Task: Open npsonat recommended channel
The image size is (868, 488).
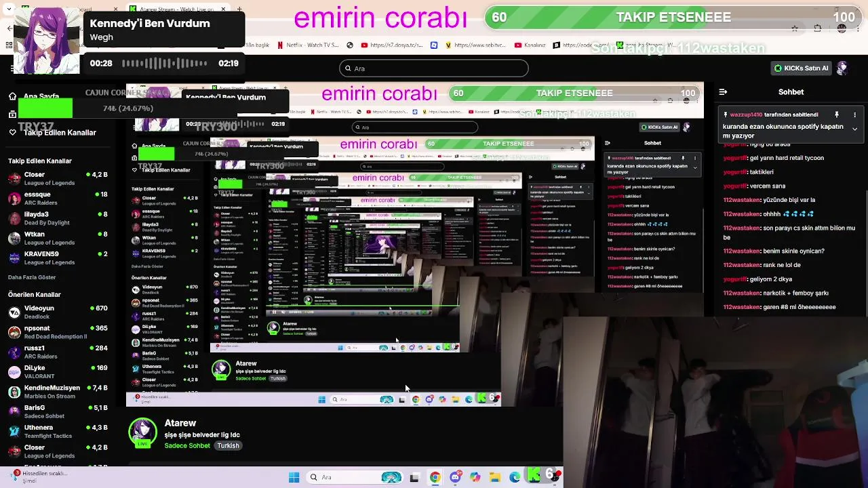Action: [x=58, y=332]
